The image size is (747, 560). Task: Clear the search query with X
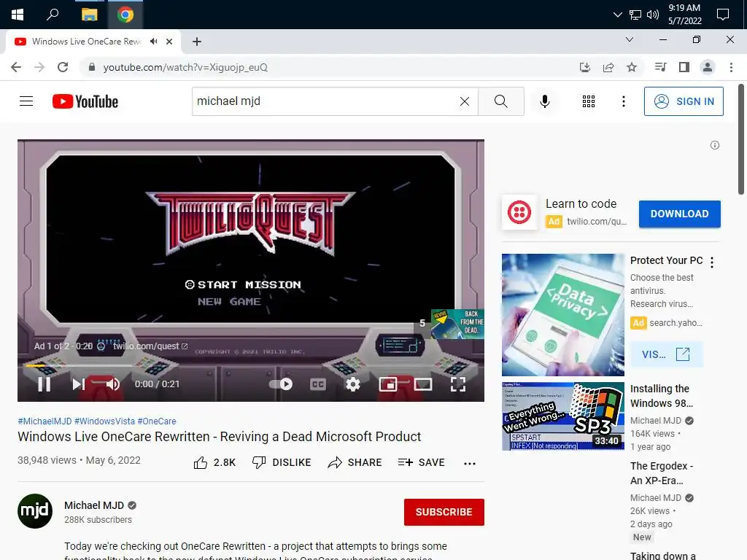coord(465,101)
